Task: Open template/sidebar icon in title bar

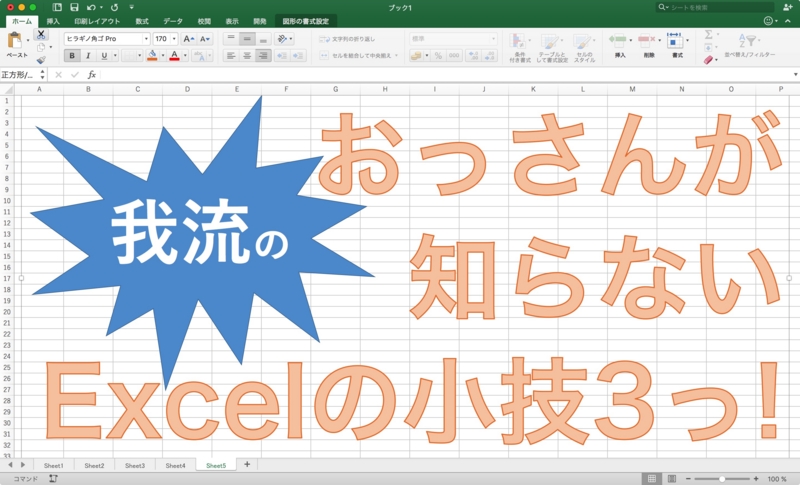Action: pyautogui.click(x=57, y=7)
